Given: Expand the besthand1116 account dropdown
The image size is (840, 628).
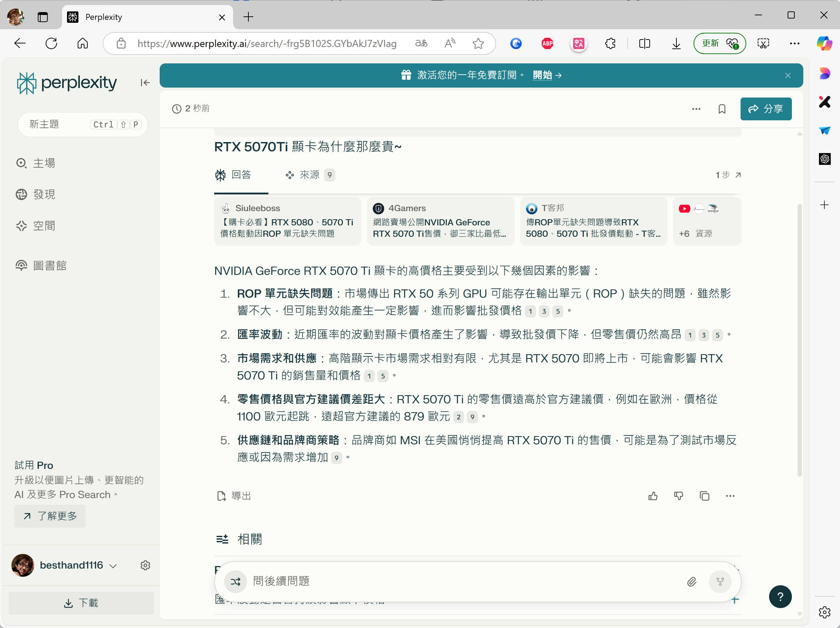Looking at the screenshot, I should 113,566.
